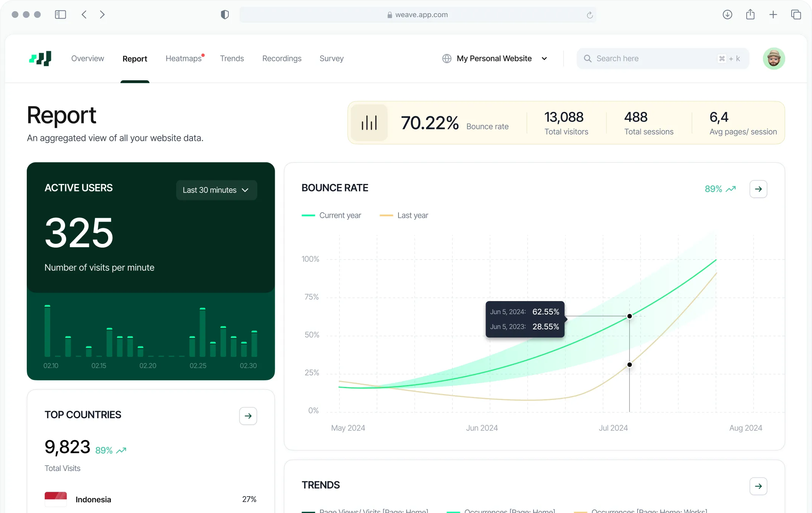Select the Report tab
The width and height of the screenshot is (812, 513).
135,58
